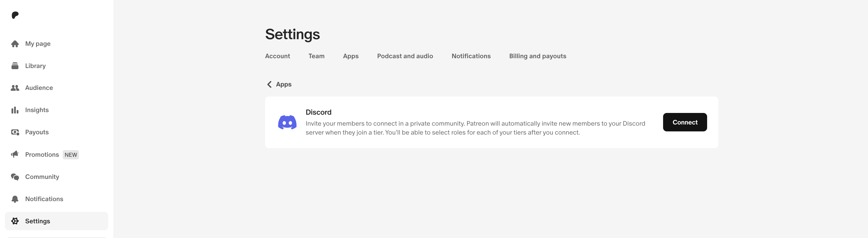Click the Community chat bubbles icon
The height and width of the screenshot is (238, 868).
click(15, 177)
